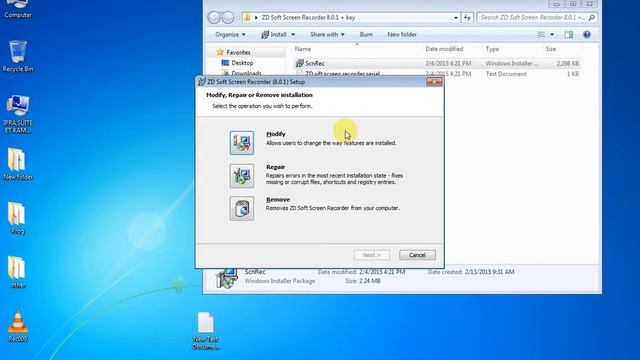Click the Explorer Forward button
640x360 pixels.
(228, 18)
